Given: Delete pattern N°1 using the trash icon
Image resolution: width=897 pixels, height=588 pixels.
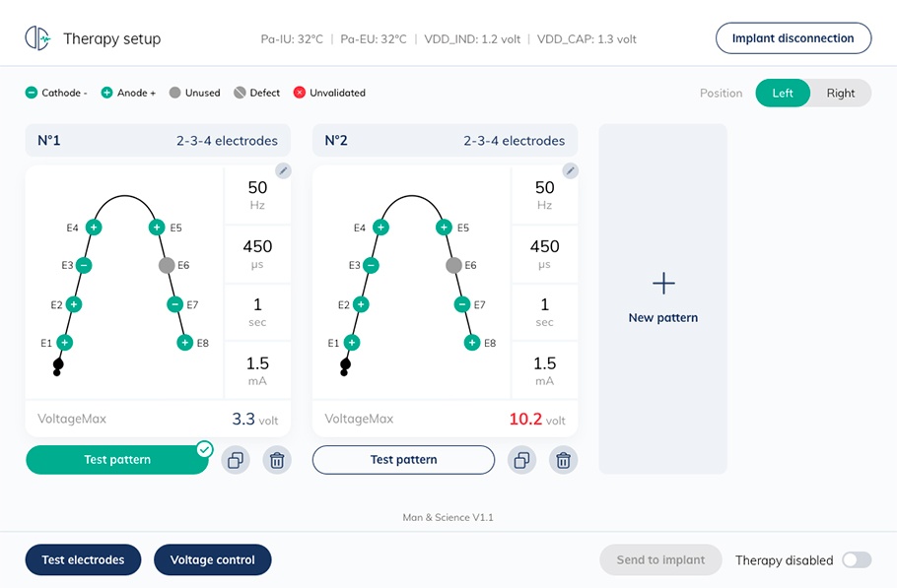Looking at the screenshot, I should 277,460.
